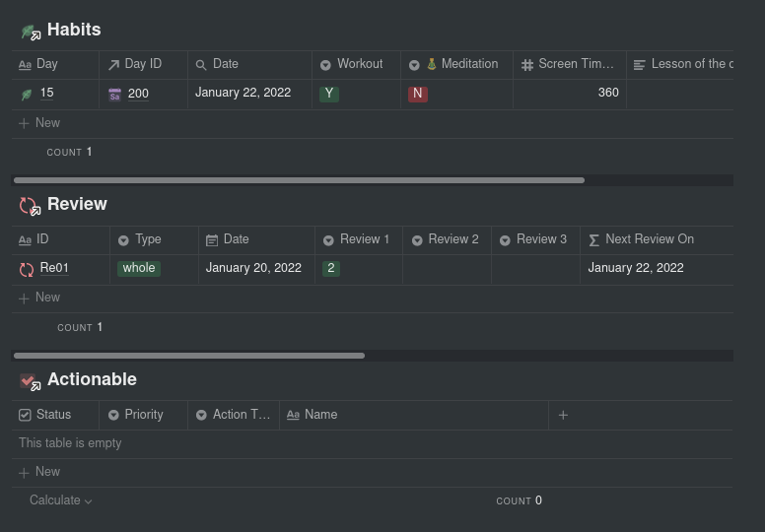Viewport: 765px width, 532px height.
Task: Click the Aa icon in the Review ID column header
Action: click(25, 240)
